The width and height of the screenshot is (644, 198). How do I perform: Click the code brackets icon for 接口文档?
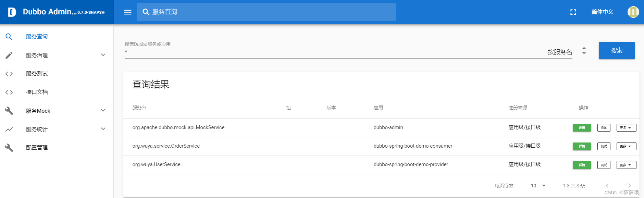click(x=9, y=92)
